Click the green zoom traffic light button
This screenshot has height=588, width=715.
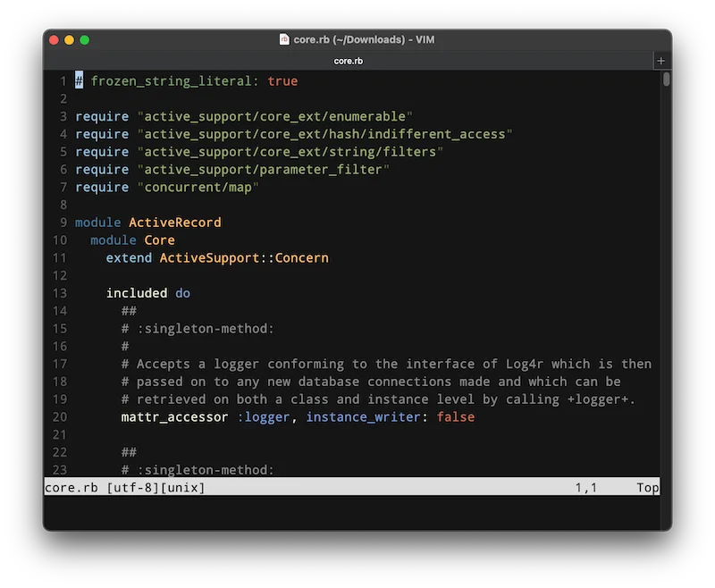coord(82,39)
